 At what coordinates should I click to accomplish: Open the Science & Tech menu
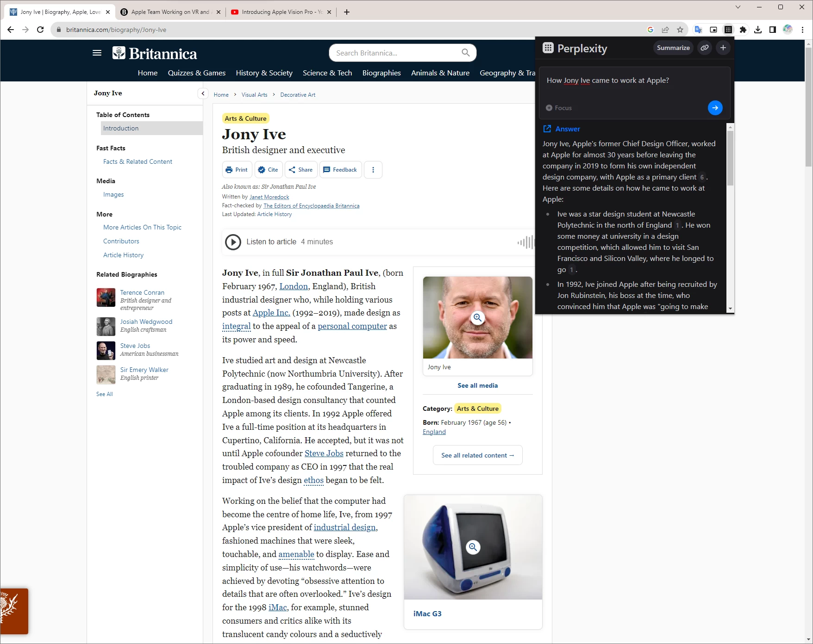pos(327,73)
